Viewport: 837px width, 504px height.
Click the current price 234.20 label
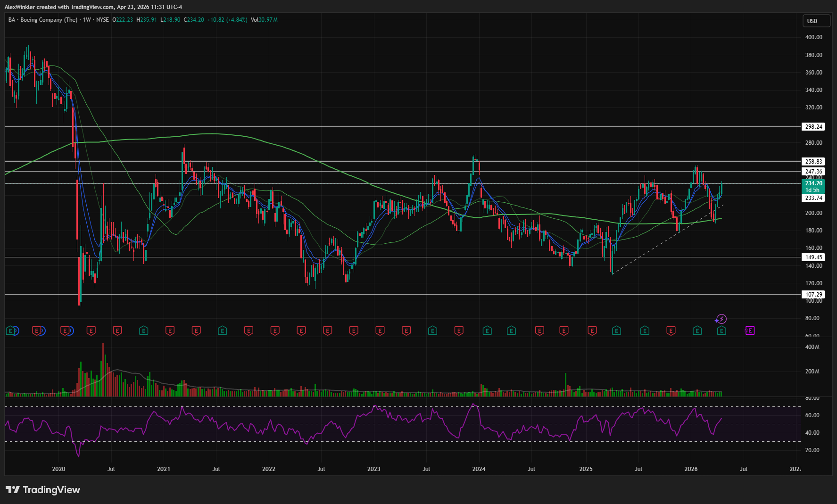[x=813, y=183]
